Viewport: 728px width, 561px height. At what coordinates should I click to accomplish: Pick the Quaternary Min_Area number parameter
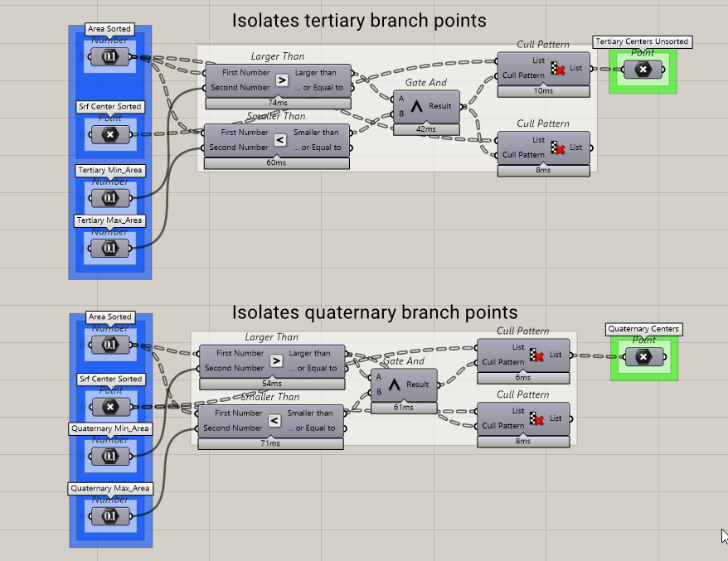(x=109, y=457)
